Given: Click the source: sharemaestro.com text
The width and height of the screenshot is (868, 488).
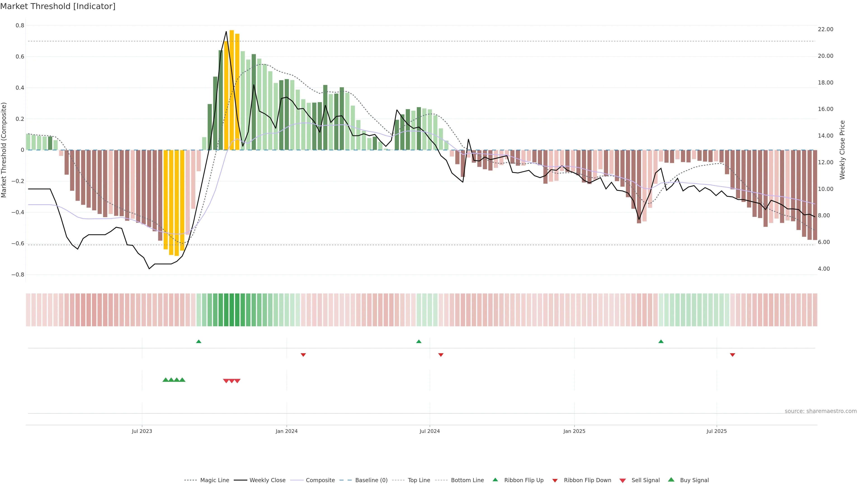Looking at the screenshot, I should pyautogui.click(x=821, y=411).
